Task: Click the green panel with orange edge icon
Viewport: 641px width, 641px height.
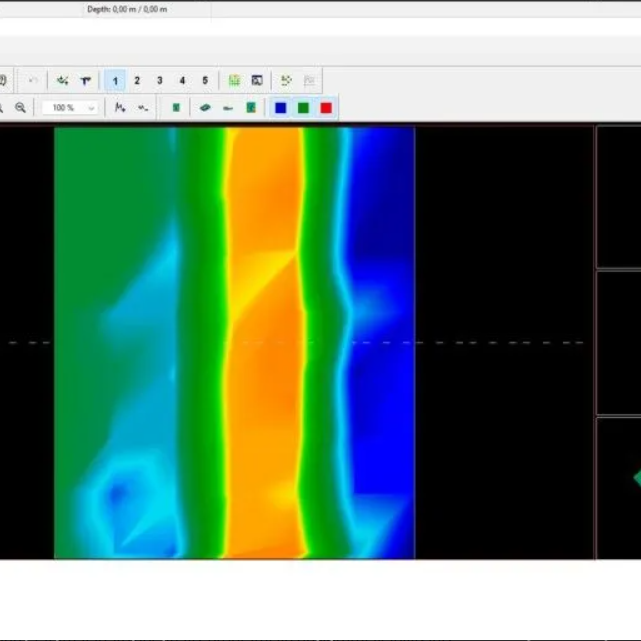Action: pyautogui.click(x=251, y=108)
